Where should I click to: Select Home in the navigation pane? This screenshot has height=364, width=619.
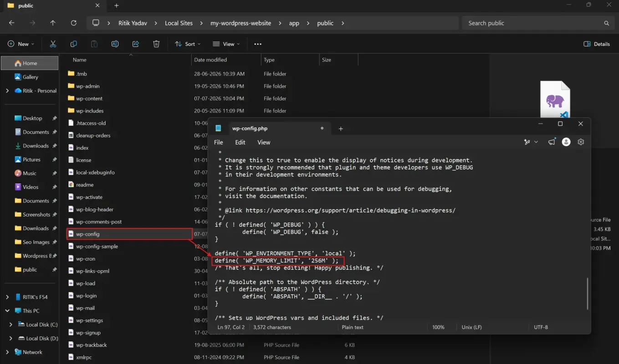[x=30, y=63]
